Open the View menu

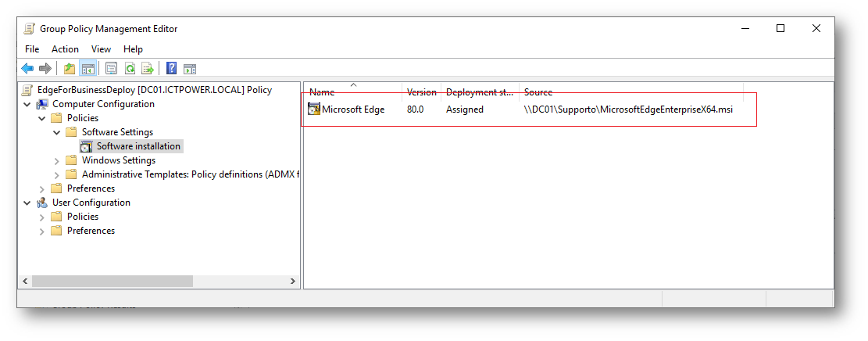[102, 49]
